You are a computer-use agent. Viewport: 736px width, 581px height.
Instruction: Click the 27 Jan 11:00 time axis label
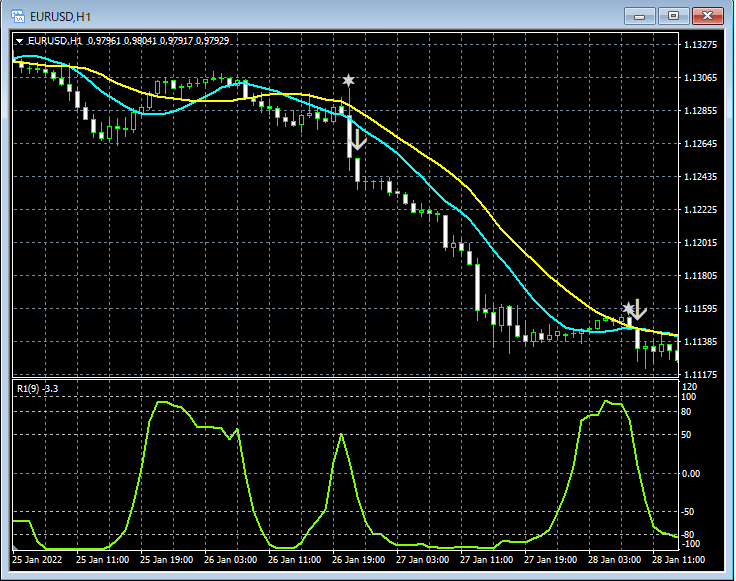tap(486, 560)
